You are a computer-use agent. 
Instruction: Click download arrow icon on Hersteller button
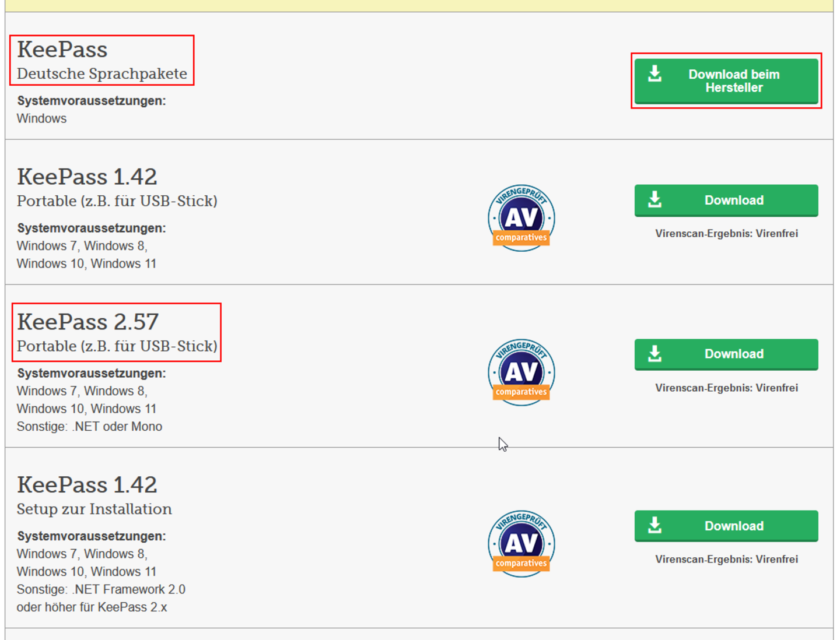[655, 74]
